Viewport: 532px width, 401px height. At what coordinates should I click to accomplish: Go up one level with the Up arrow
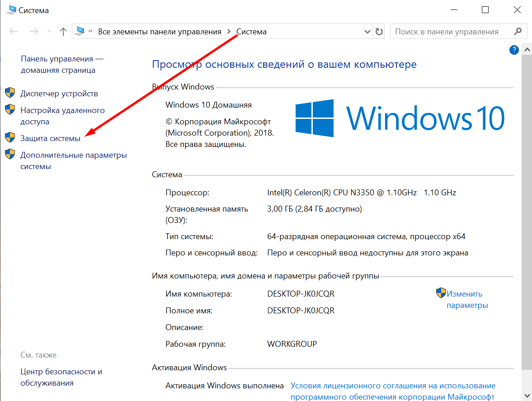coord(63,32)
